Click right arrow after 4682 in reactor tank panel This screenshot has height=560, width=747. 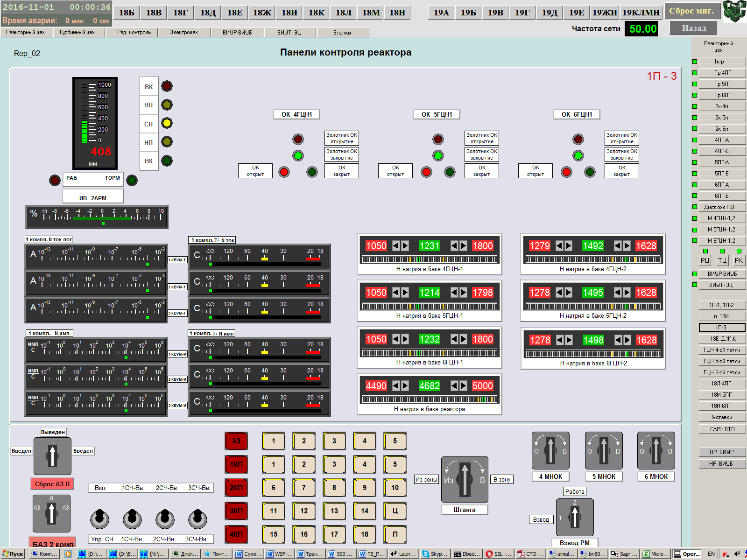point(463,385)
